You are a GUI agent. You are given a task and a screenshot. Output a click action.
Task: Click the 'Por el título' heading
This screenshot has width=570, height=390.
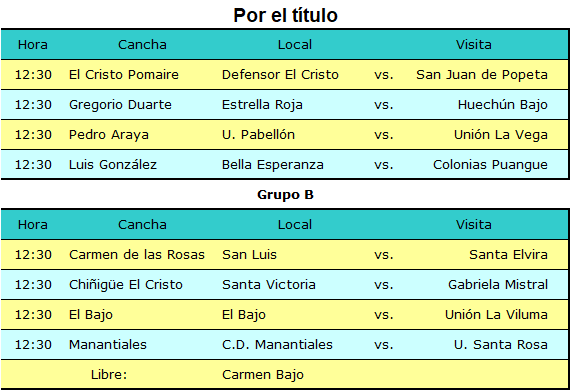point(285,15)
